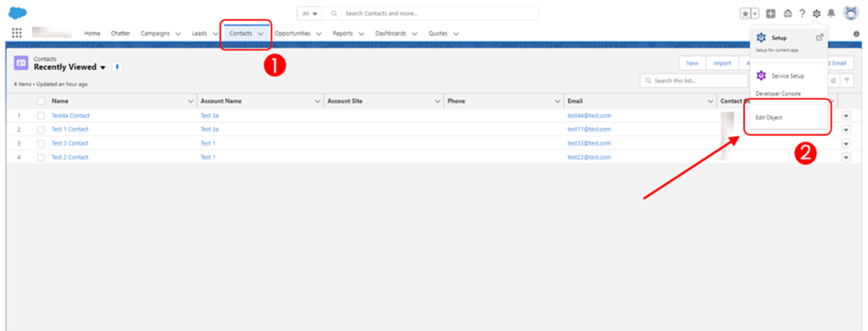Image resolution: width=868 pixels, height=331 pixels.
Task: Click the Salesforce cloud logo
Action: 17,13
